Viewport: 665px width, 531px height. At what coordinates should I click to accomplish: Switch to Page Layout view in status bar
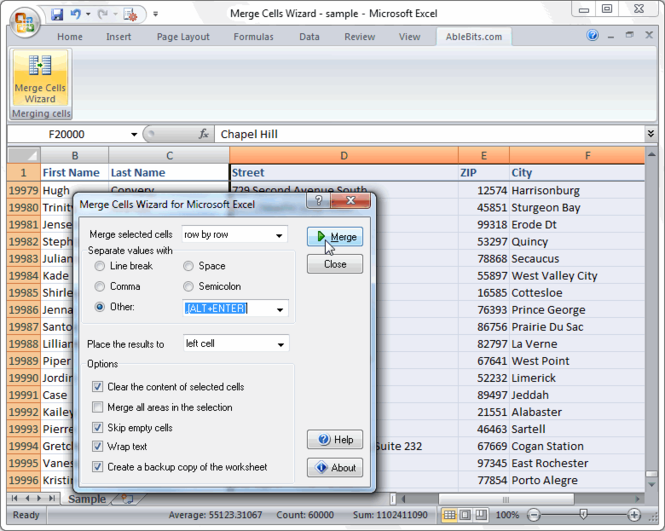(465, 515)
